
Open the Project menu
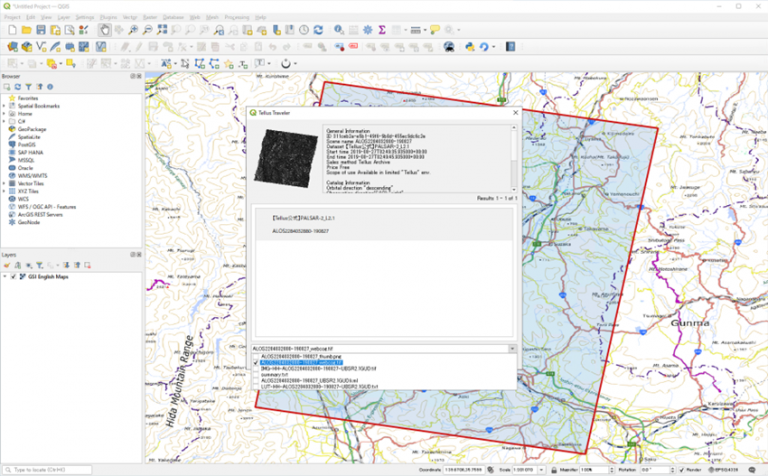(x=12, y=17)
